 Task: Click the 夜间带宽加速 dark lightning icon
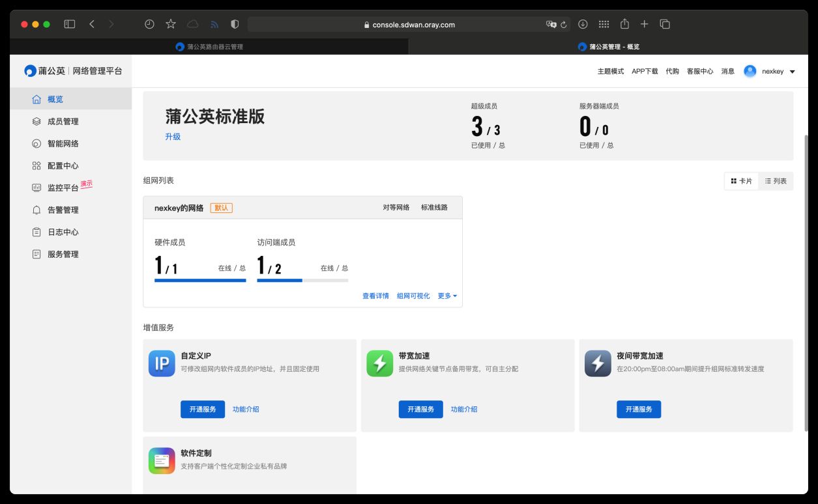click(598, 363)
